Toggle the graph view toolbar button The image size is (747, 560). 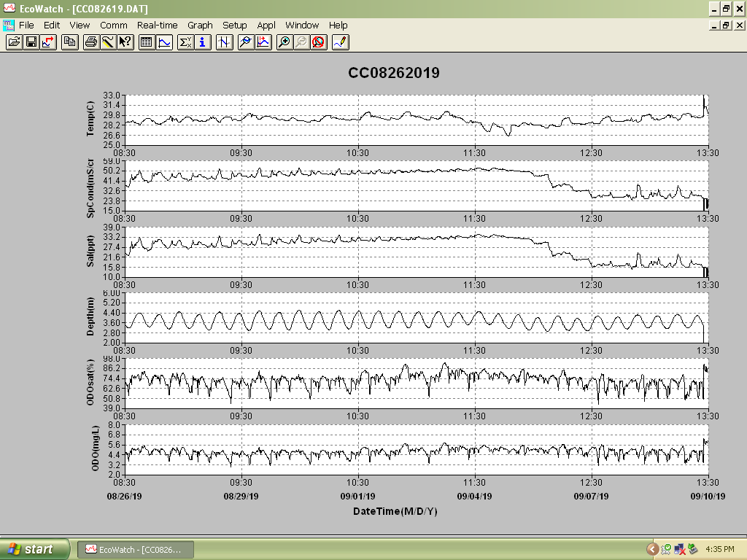[x=164, y=42]
